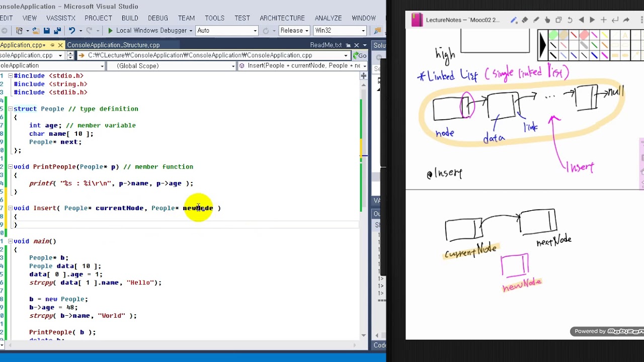Click the Find in Files toolbar icon
644x362 pixels.
[x=378, y=31]
